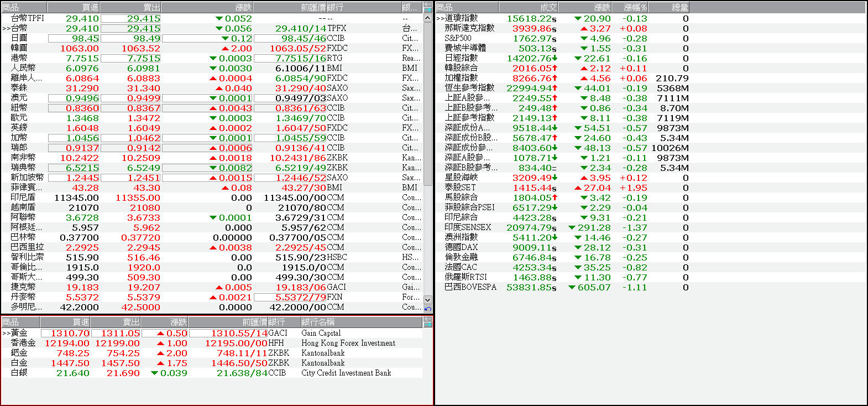Select the 台幣TPFI row
The width and height of the screenshot is (868, 406).
[x=212, y=18]
